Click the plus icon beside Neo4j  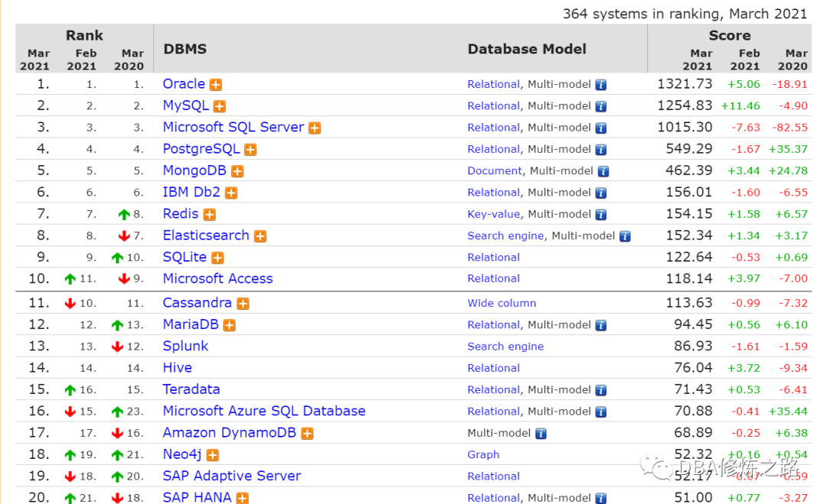(x=213, y=455)
